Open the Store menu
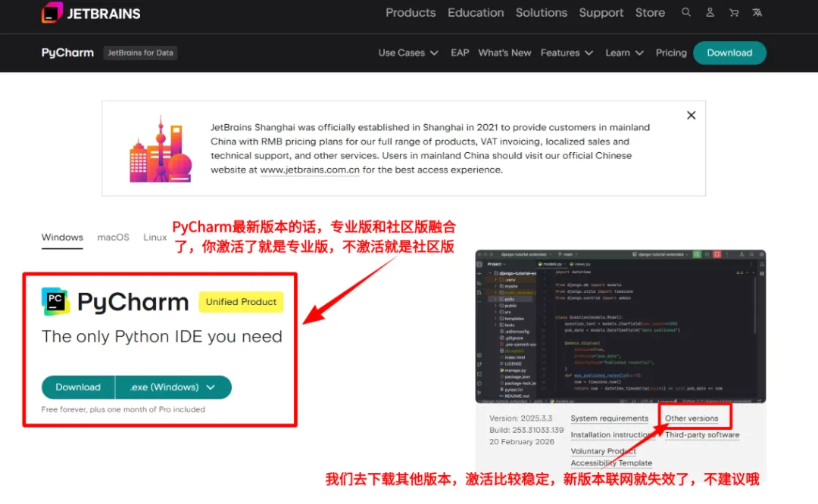Image resolution: width=818 pixels, height=504 pixels. pyautogui.click(x=650, y=13)
